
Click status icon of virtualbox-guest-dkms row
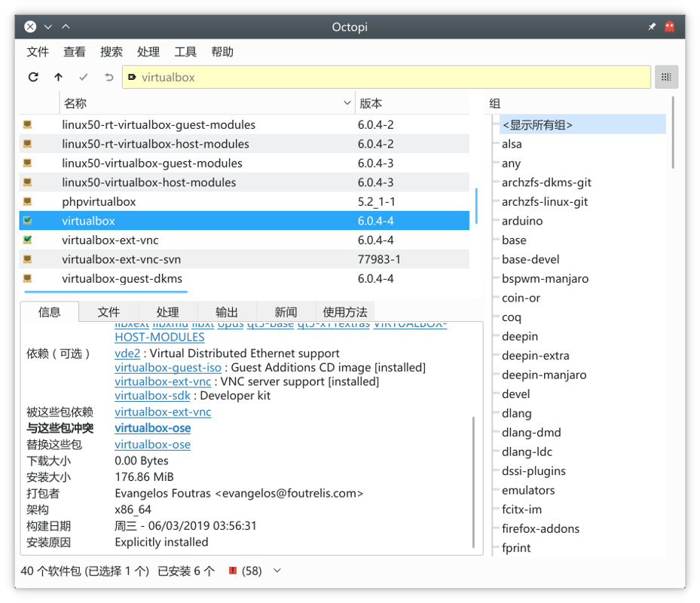point(28,278)
